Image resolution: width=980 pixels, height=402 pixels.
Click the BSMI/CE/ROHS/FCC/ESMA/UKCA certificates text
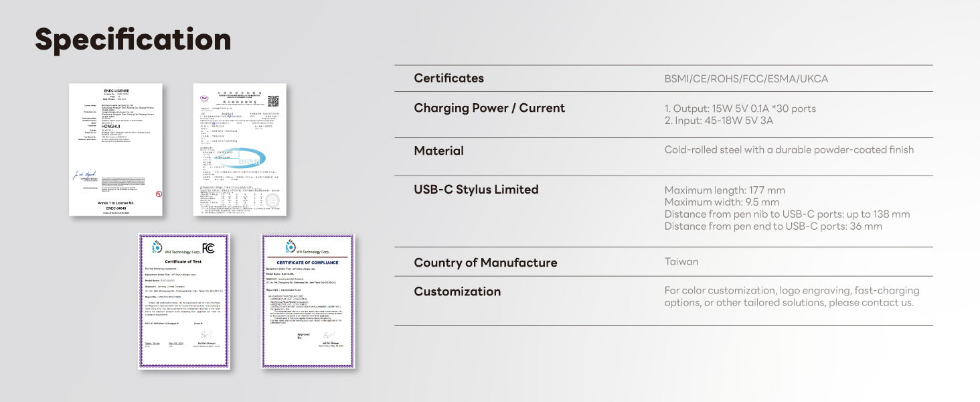[x=746, y=79]
